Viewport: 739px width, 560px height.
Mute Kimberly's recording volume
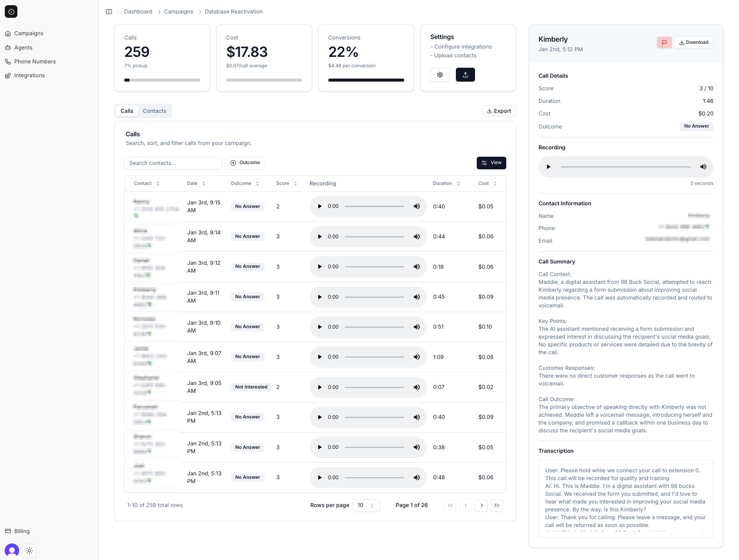tap(703, 166)
